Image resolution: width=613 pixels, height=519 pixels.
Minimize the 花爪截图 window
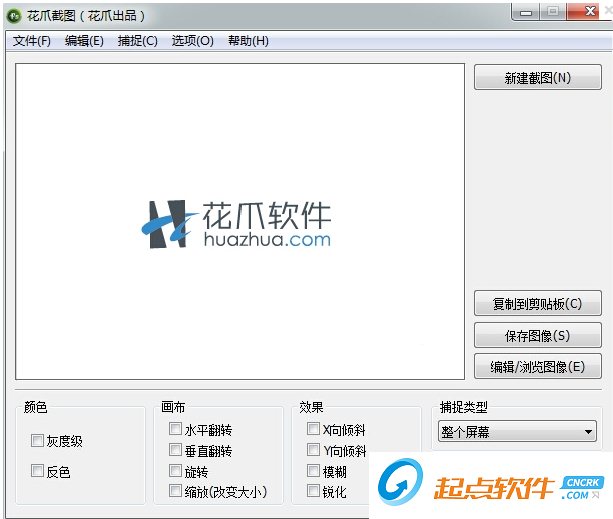point(526,12)
